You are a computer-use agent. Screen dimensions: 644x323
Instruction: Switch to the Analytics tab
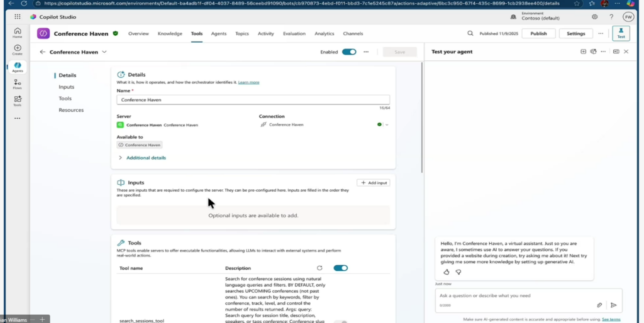pos(324,34)
